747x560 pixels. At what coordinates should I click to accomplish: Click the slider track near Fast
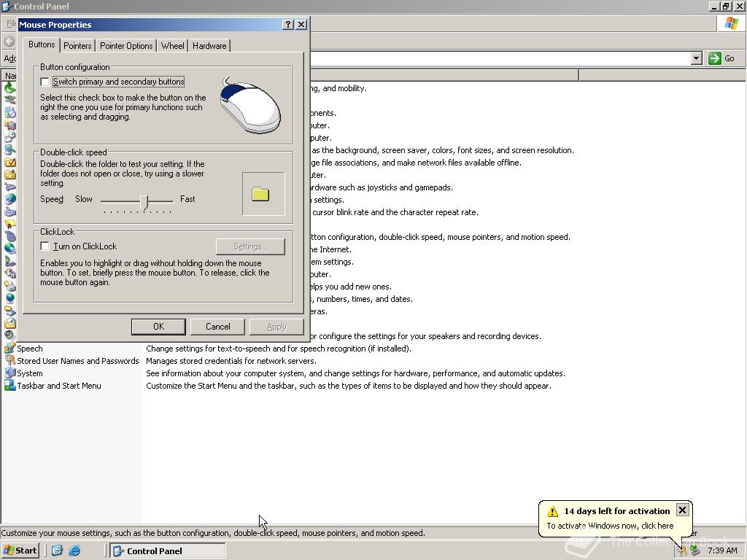167,201
